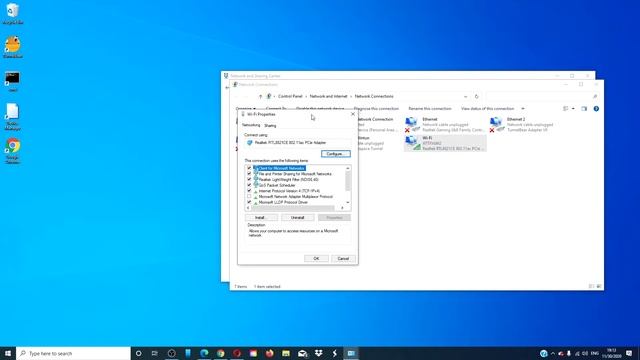Click the ENG language indicator
The width and height of the screenshot is (640, 360).
point(594,353)
